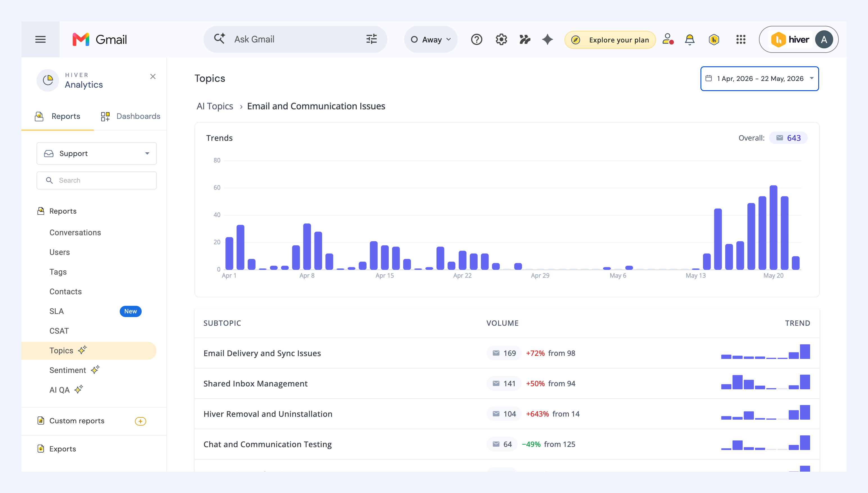This screenshot has width=868, height=493.
Task: Switch to the Dashboards tab
Action: pyautogui.click(x=131, y=116)
